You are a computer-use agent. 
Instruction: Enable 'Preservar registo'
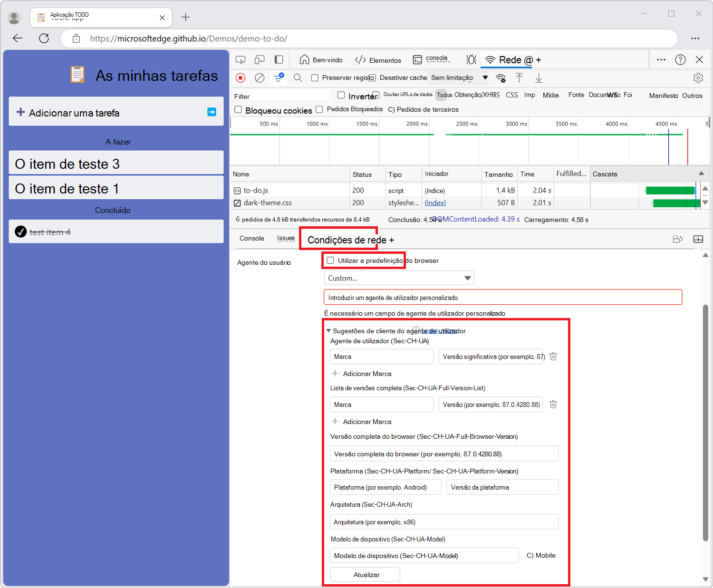point(315,77)
